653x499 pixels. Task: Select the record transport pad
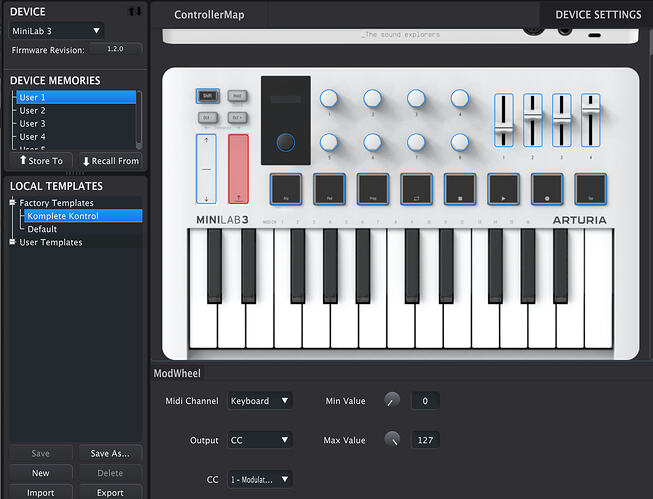coord(547,189)
